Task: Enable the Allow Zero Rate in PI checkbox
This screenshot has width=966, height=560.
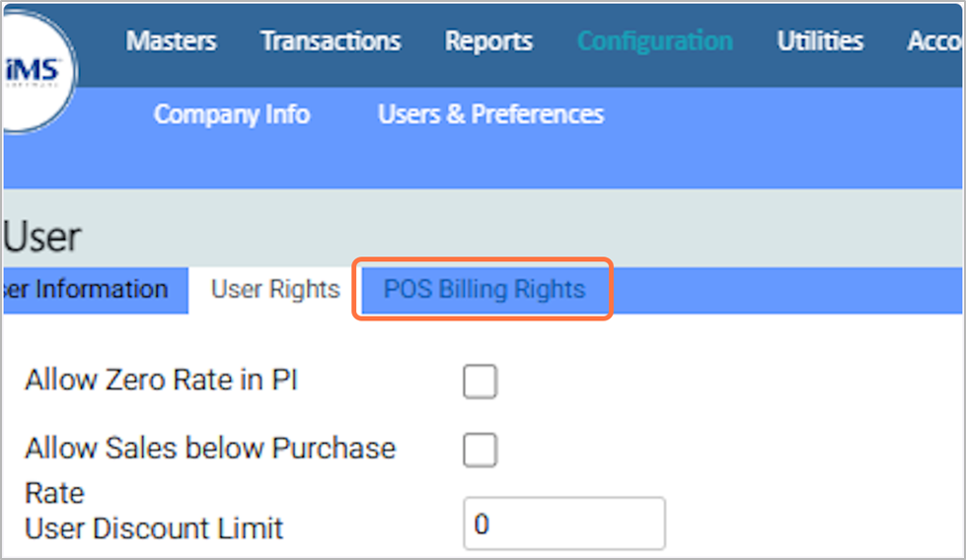Action: point(481,382)
